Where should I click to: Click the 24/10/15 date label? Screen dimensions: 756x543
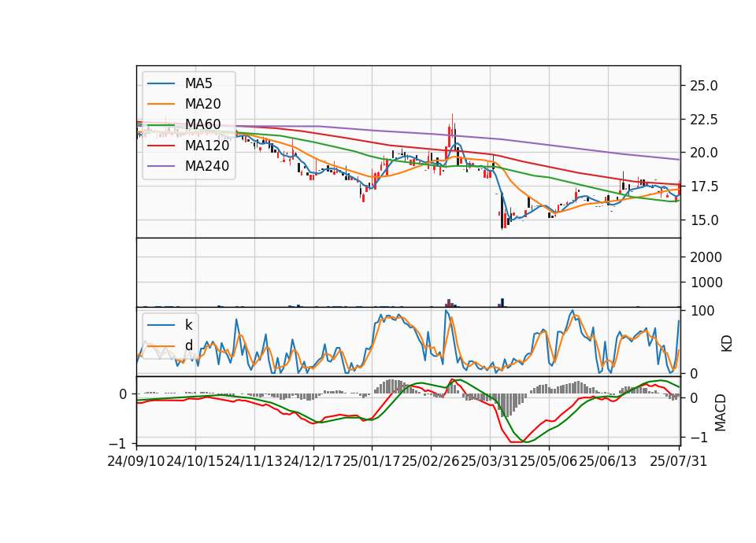click(195, 462)
